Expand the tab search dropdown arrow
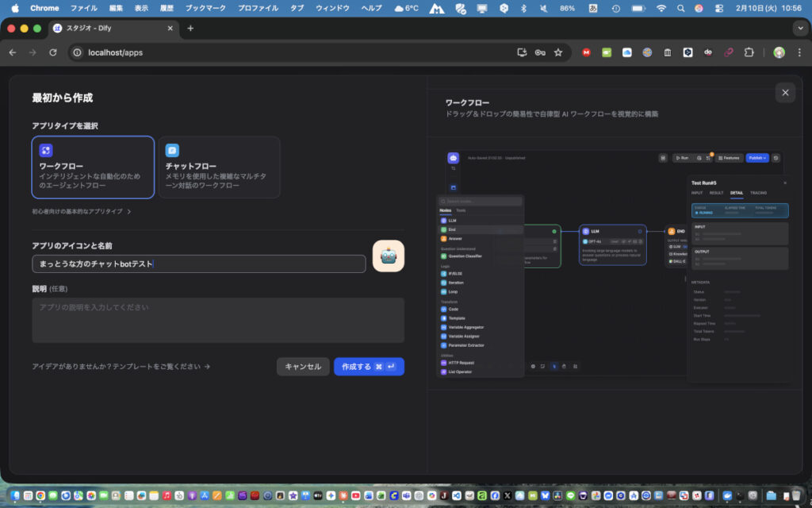The image size is (812, 508). pos(799,28)
